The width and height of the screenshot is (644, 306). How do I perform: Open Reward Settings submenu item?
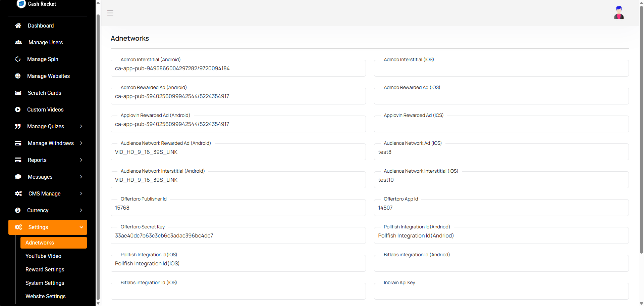45,269
